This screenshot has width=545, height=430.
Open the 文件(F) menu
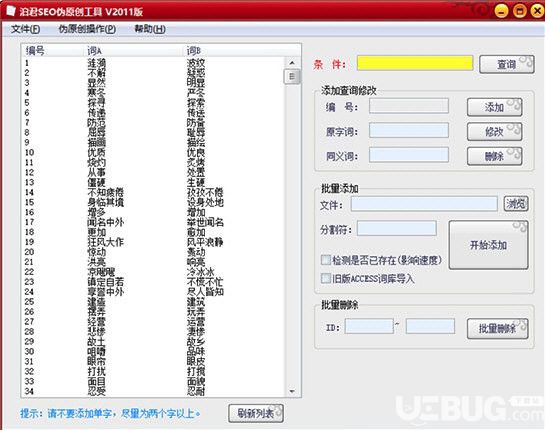tap(25, 29)
